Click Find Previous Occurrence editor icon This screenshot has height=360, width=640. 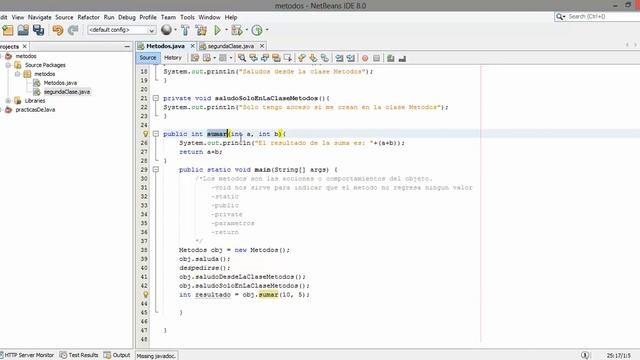pyautogui.click(x=253, y=58)
